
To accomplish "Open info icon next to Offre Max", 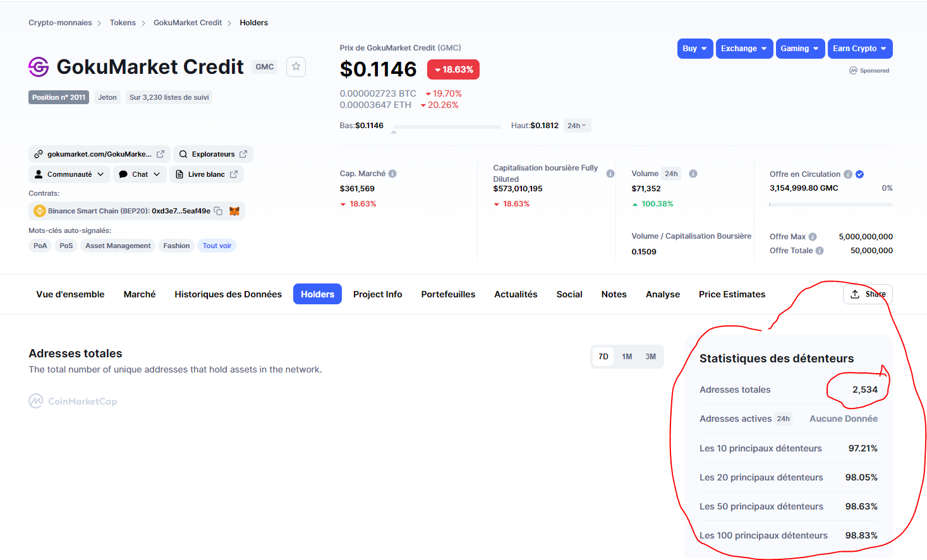I will click(813, 237).
